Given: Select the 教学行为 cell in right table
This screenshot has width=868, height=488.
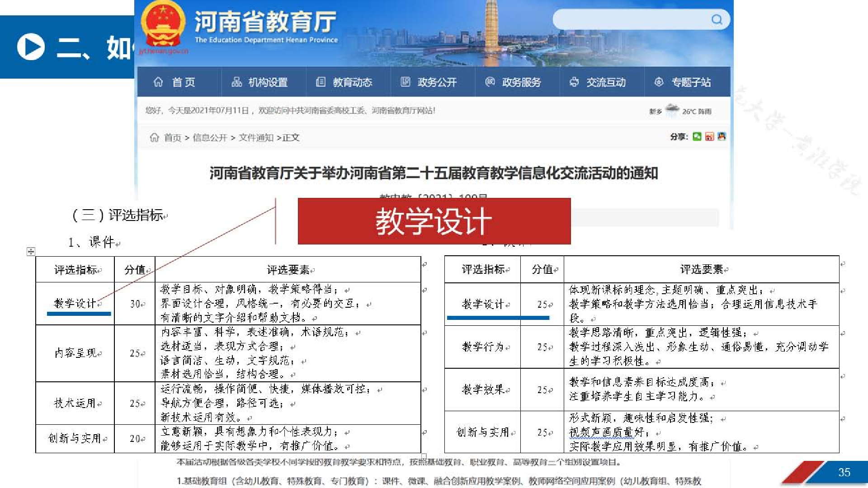Looking at the screenshot, I should 483,347.
